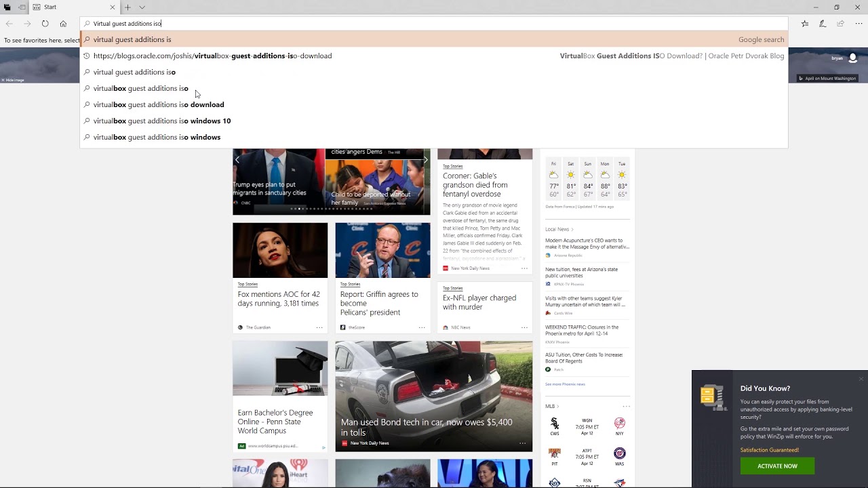Open the Penn State World Campus ad

(275, 422)
